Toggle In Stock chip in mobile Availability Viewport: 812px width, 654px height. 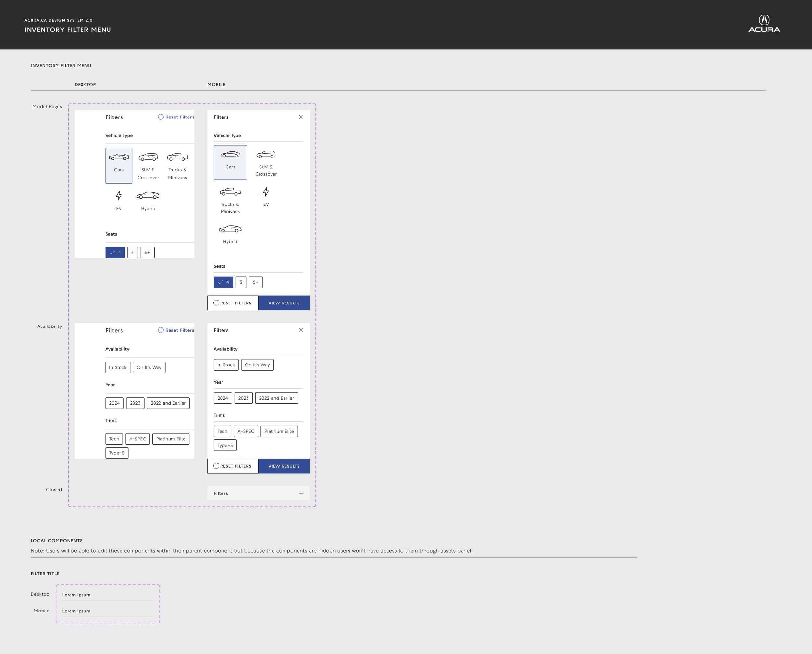[226, 365]
